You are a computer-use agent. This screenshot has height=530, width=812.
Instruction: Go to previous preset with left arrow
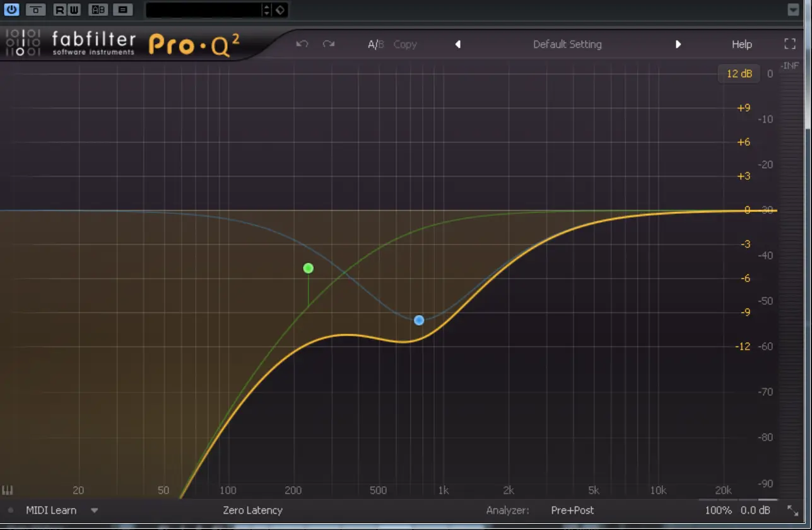(x=458, y=44)
